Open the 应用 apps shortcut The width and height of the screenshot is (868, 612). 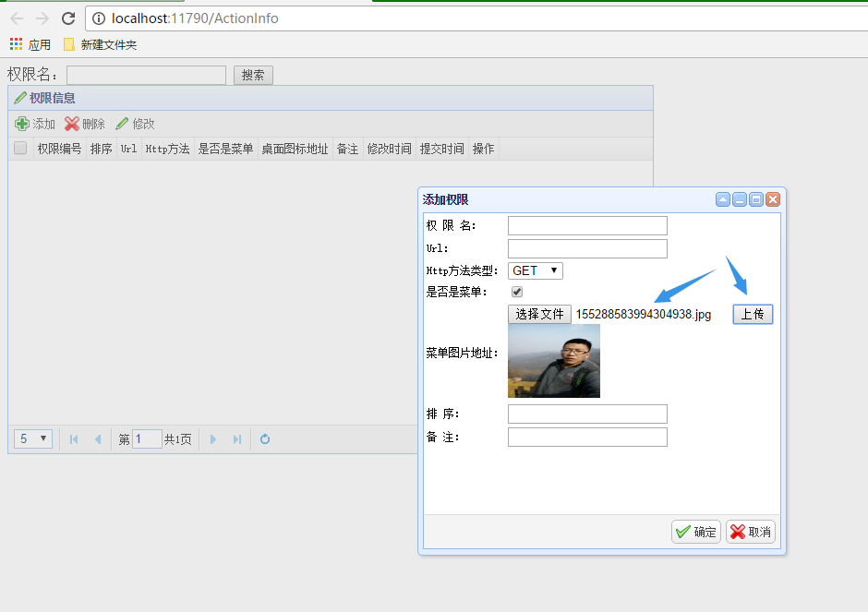[x=30, y=45]
